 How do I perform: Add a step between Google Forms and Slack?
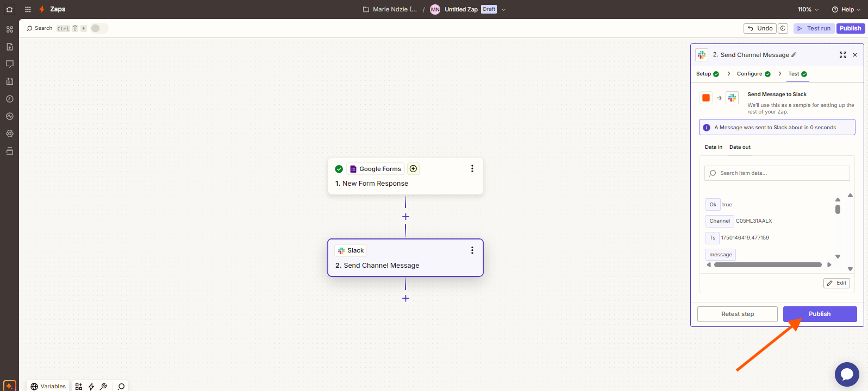405,217
